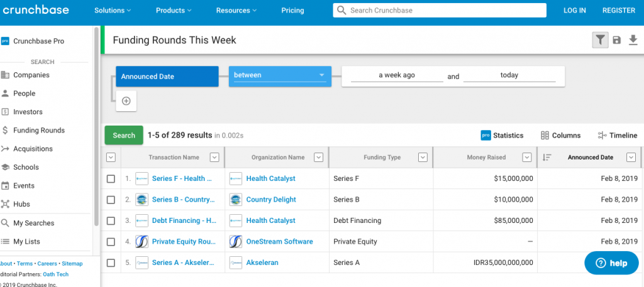644x287 pixels.
Task: Click REGISTER in the header
Action: [619, 10]
